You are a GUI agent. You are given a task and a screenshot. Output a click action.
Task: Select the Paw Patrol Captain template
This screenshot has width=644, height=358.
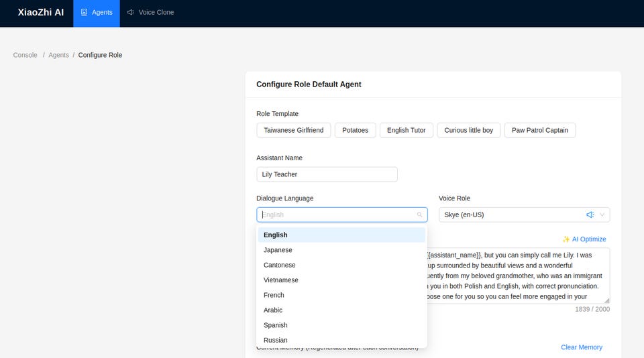click(x=539, y=130)
